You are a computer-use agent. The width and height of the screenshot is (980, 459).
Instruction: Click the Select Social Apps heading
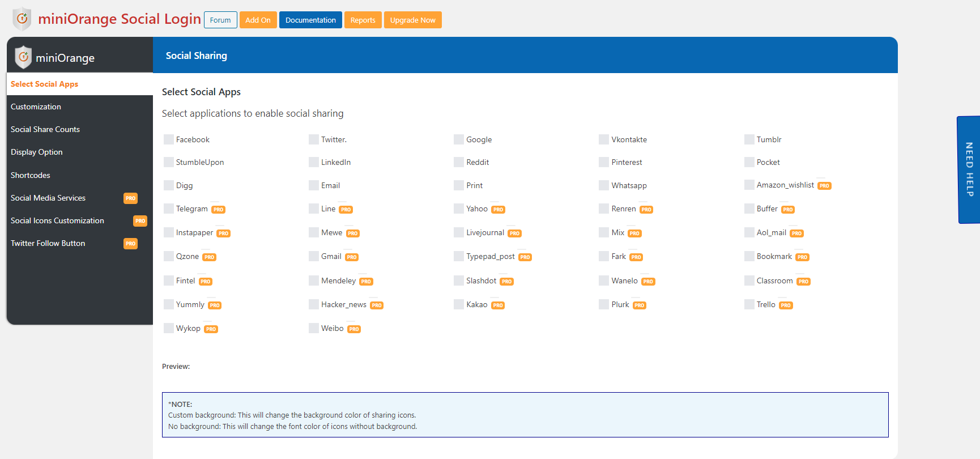point(201,92)
